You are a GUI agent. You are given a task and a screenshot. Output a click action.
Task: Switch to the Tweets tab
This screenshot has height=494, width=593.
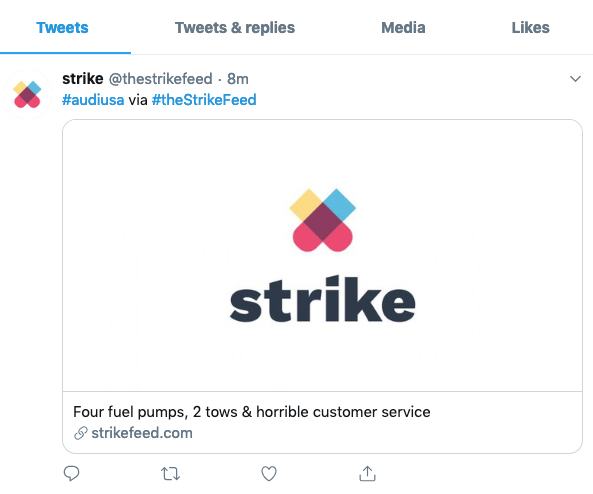[62, 28]
